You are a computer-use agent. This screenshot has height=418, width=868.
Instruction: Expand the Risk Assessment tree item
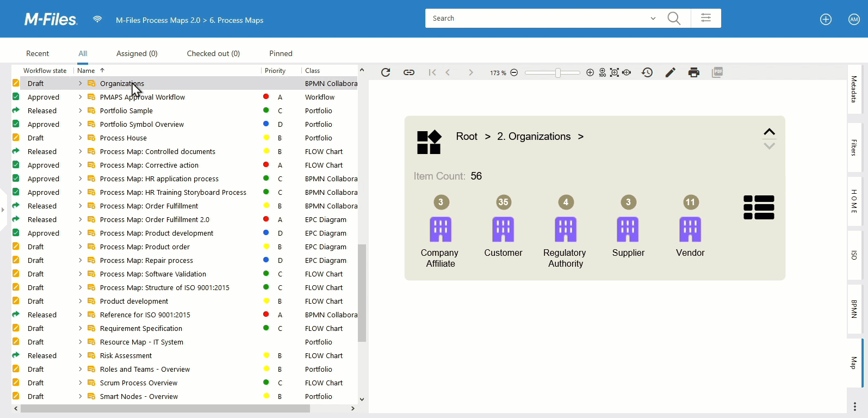click(x=80, y=356)
